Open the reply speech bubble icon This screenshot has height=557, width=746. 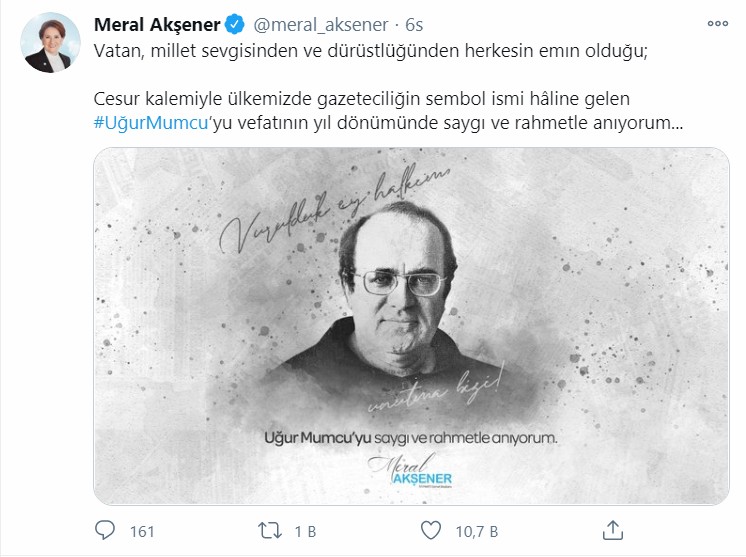[105, 530]
